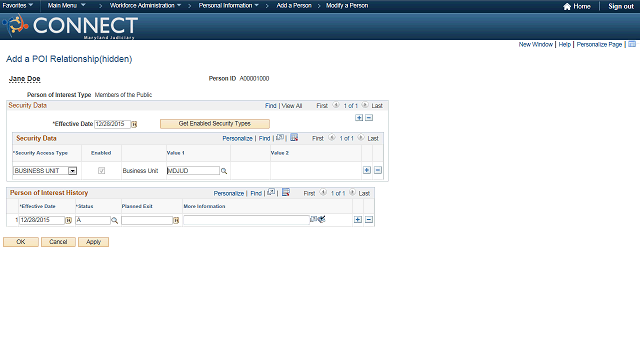Image resolution: width=640 pixels, height=360 pixels.
Task: Open Security Access Type dropdown
Action: point(72,171)
